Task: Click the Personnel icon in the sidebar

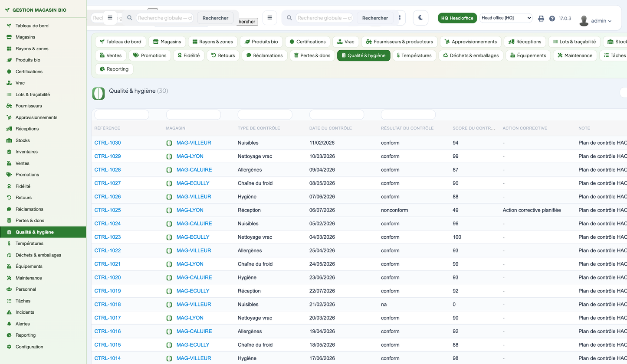Action: click(9, 289)
